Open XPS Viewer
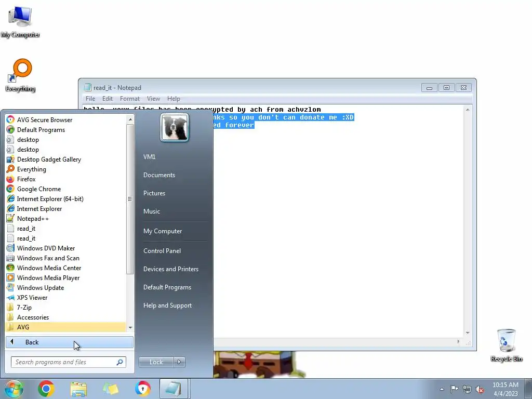The image size is (532, 399). point(65,297)
